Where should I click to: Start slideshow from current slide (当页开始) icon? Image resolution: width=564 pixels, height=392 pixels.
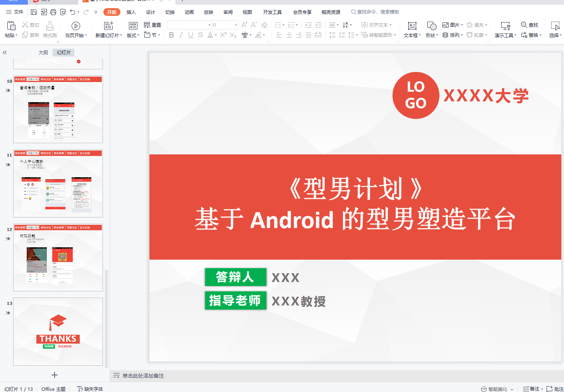pyautogui.click(x=76, y=26)
